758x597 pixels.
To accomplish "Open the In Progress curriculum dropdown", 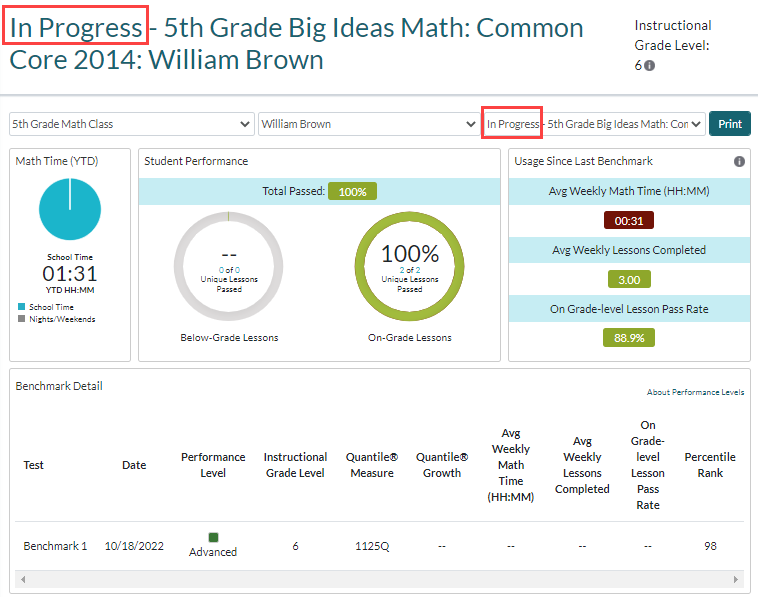I will [594, 124].
